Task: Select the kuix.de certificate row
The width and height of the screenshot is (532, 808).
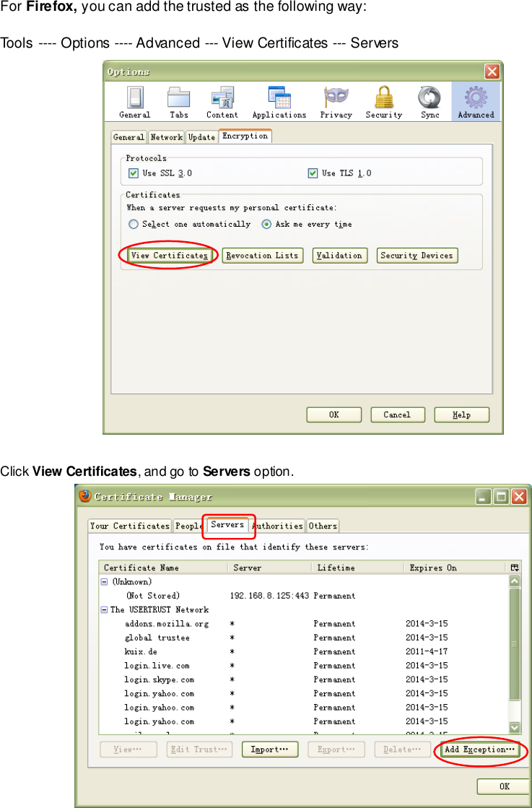Action: (x=304, y=651)
